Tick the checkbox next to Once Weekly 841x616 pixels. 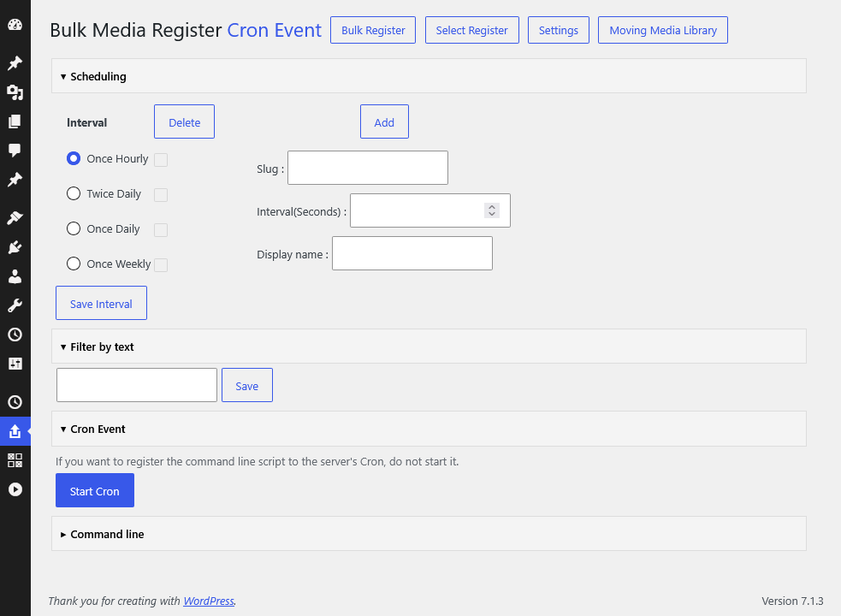[161, 265]
